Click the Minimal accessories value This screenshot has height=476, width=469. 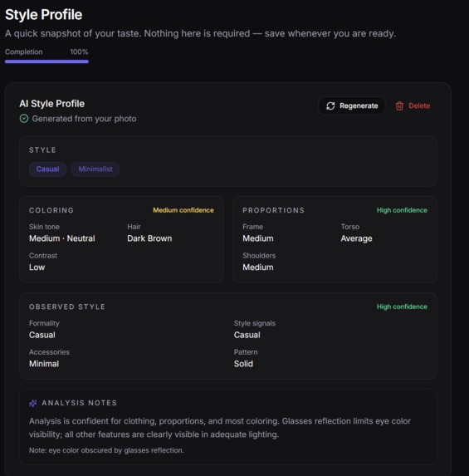point(44,364)
